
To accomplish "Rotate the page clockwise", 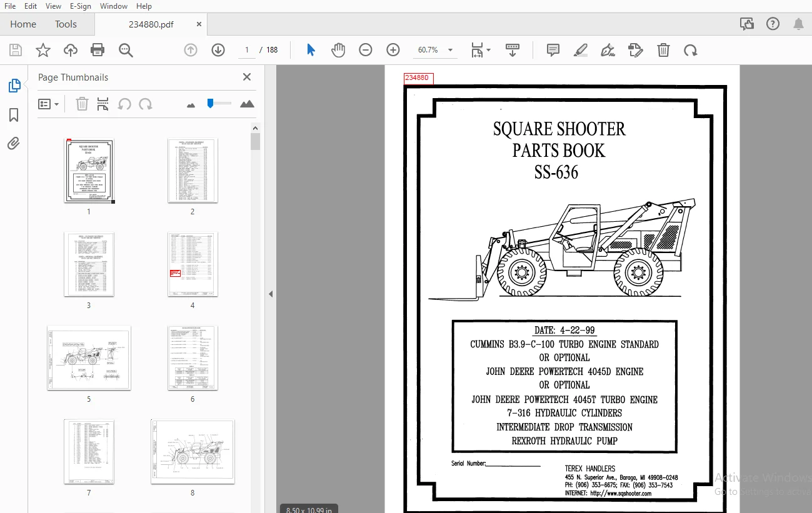I will pyautogui.click(x=691, y=50).
